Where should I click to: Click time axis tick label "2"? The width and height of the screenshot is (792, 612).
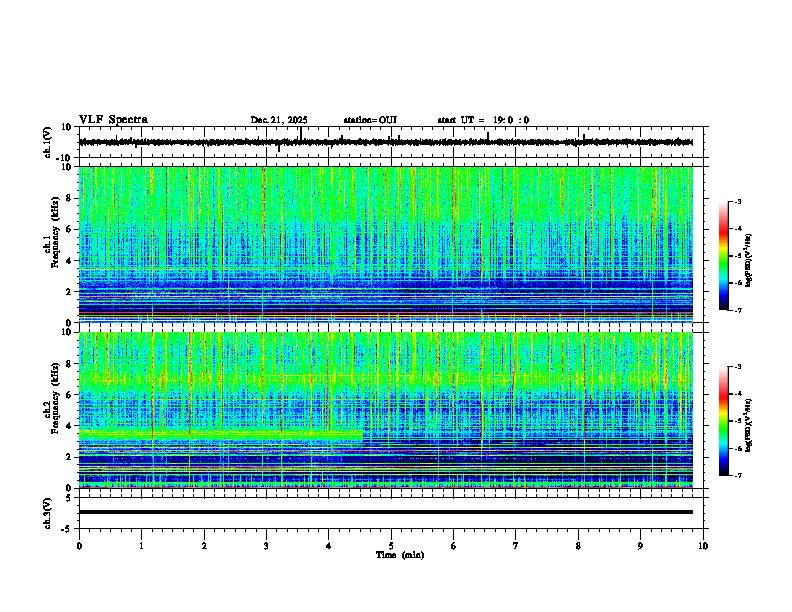(x=204, y=545)
